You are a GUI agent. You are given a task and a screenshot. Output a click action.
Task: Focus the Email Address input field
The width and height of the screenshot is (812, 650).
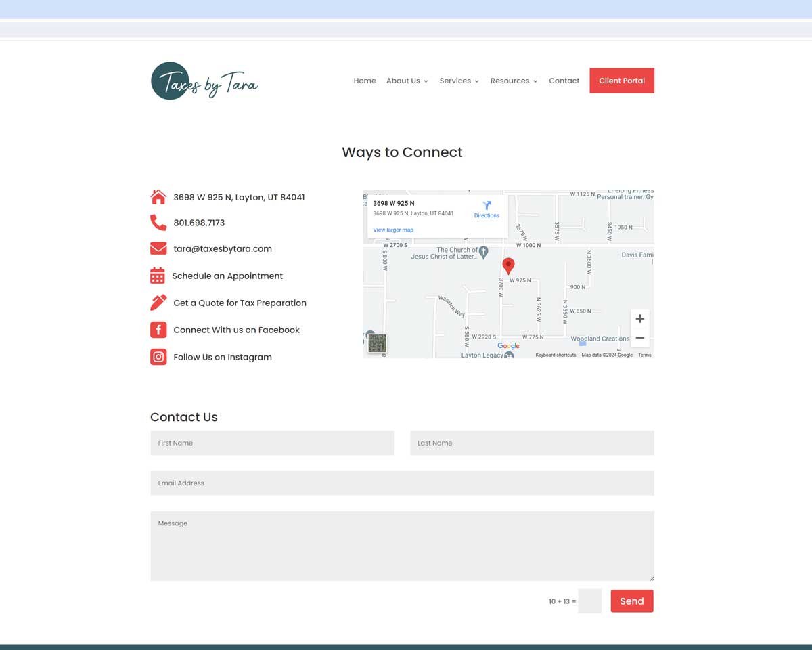pos(402,483)
